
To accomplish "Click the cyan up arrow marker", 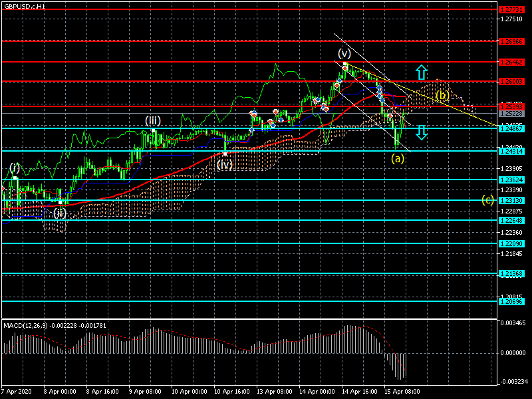I will 421,72.
